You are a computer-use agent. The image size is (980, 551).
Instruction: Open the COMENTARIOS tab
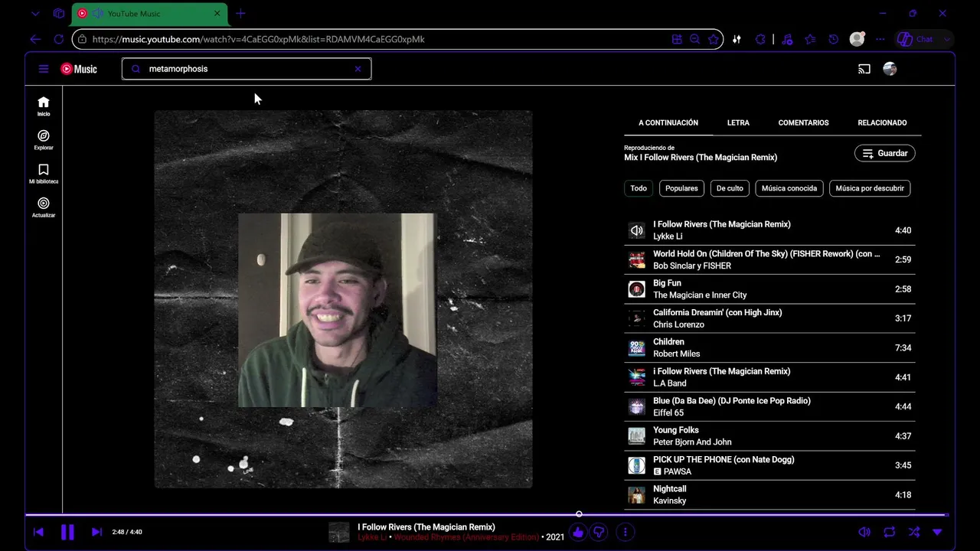(x=803, y=122)
